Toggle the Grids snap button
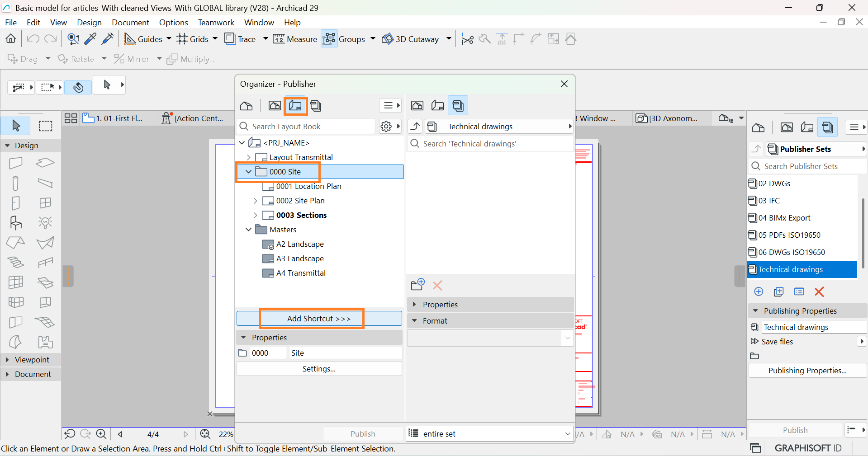The width and height of the screenshot is (868, 456). (193, 39)
